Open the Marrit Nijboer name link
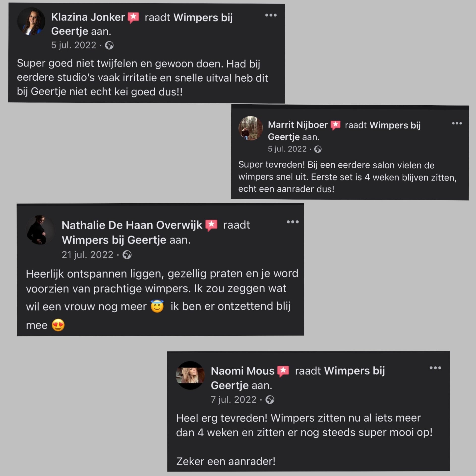Image resolution: width=476 pixels, height=476 pixels. (x=298, y=125)
